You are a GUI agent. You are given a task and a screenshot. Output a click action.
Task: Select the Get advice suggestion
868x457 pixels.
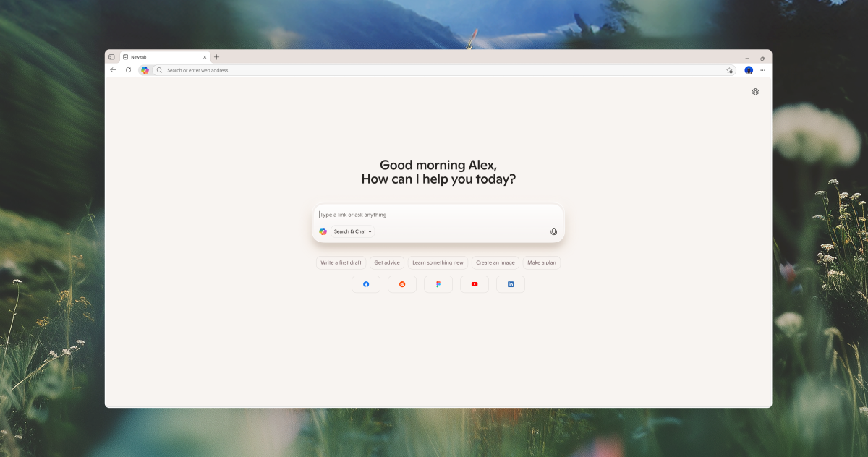tap(386, 262)
